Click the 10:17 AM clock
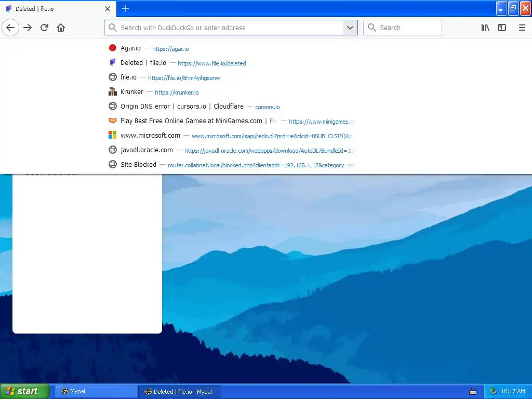Screen dimensions: 532x399 (513, 392)
